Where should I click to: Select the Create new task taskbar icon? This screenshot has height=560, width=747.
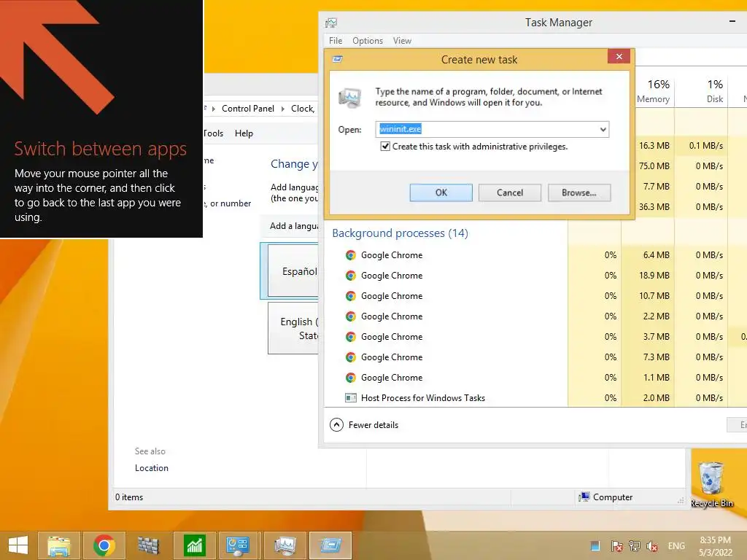pos(330,545)
